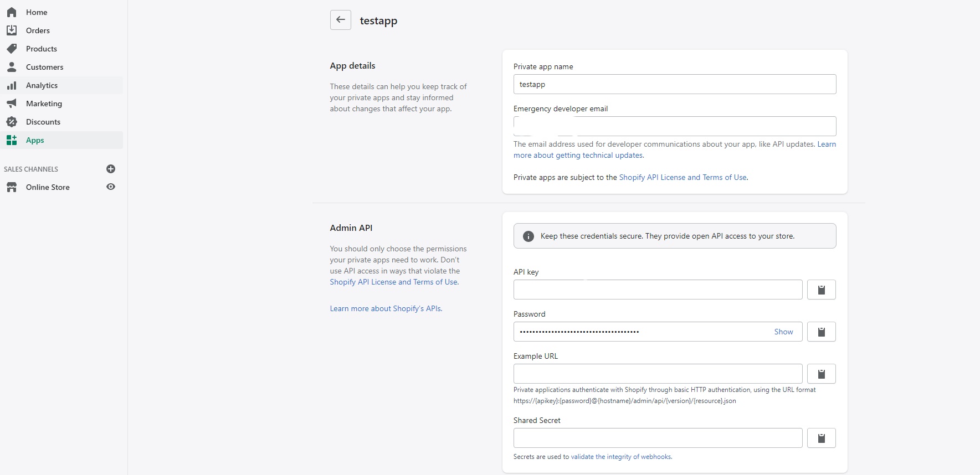The width and height of the screenshot is (980, 475).
Task: Click the App details section heading
Action: (352, 66)
